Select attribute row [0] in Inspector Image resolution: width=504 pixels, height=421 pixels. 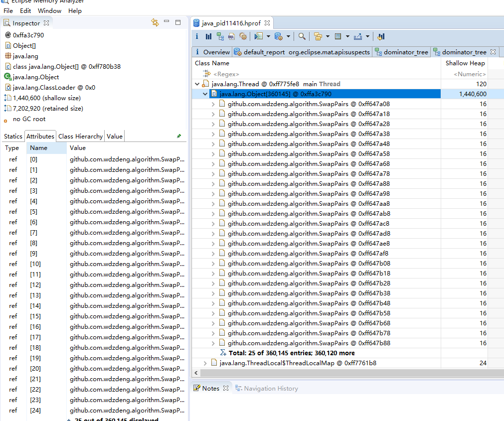(x=94, y=159)
